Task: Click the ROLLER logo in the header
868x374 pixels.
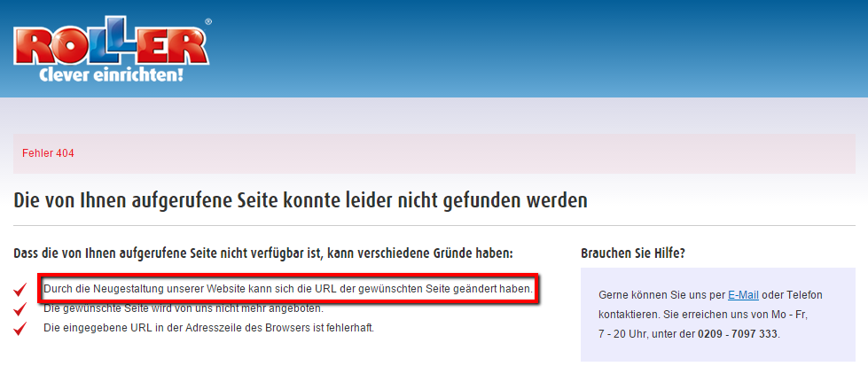Action: click(x=111, y=46)
